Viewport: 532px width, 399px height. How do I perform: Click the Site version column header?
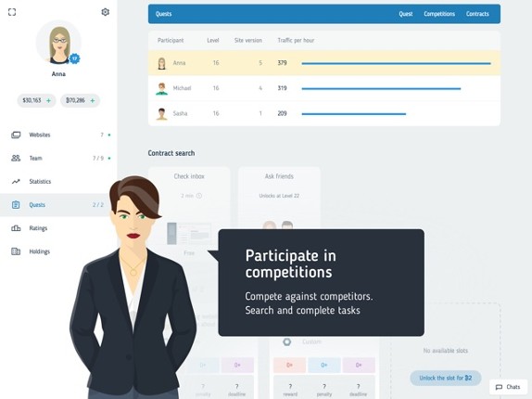tap(248, 41)
